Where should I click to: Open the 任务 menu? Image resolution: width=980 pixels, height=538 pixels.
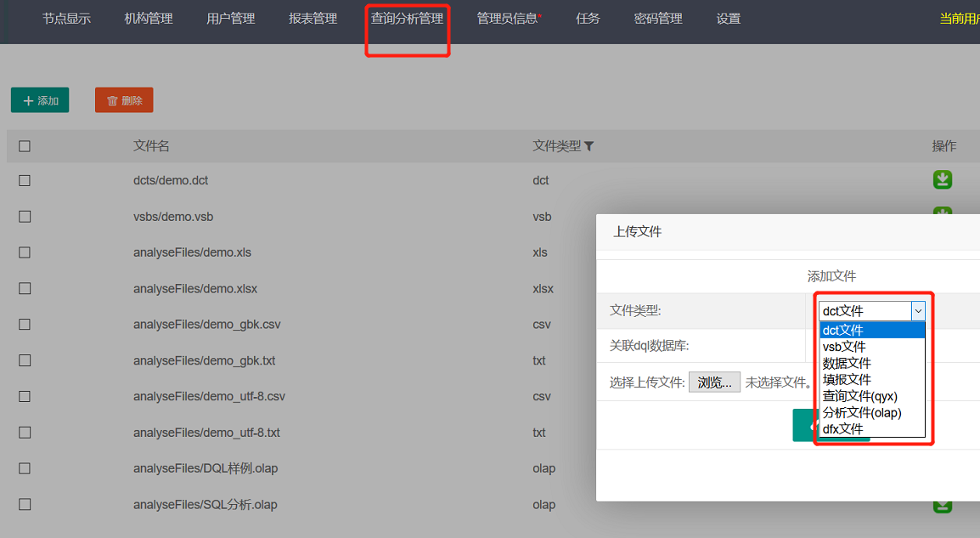tap(588, 19)
